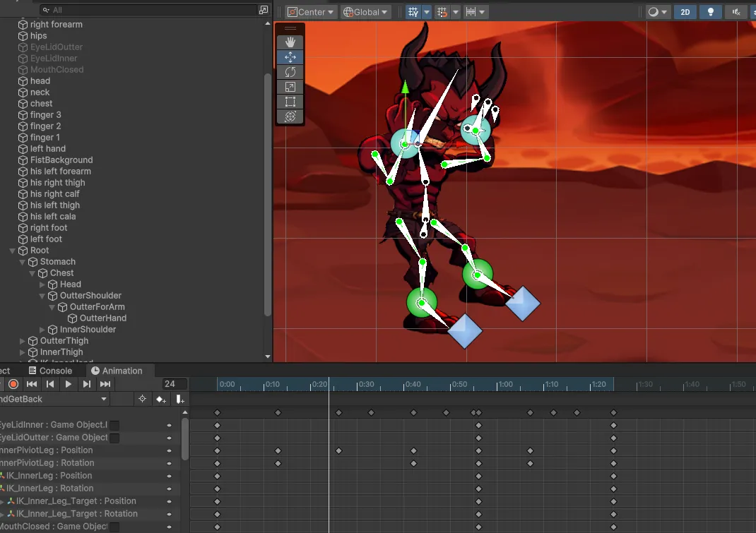Play the animation clip
This screenshot has height=533, width=756.
pyautogui.click(x=69, y=384)
